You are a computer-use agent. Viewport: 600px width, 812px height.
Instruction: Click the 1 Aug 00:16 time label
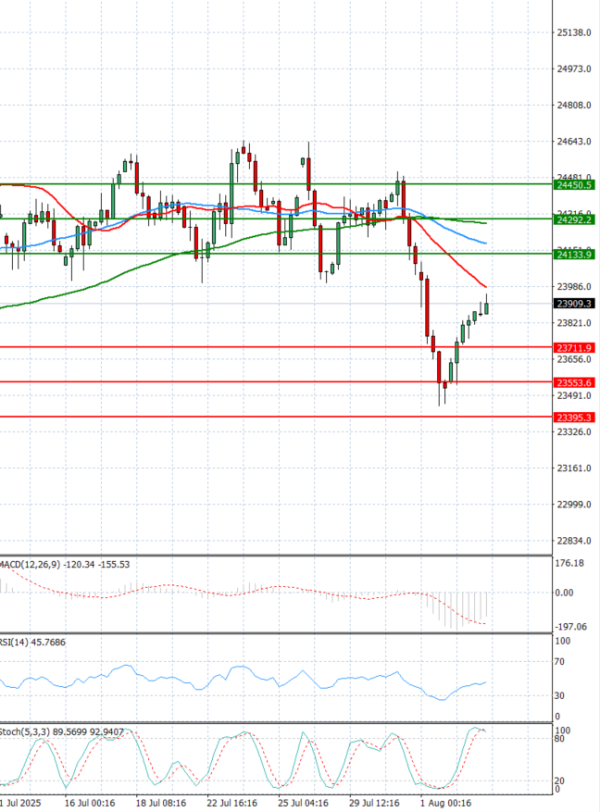446,803
